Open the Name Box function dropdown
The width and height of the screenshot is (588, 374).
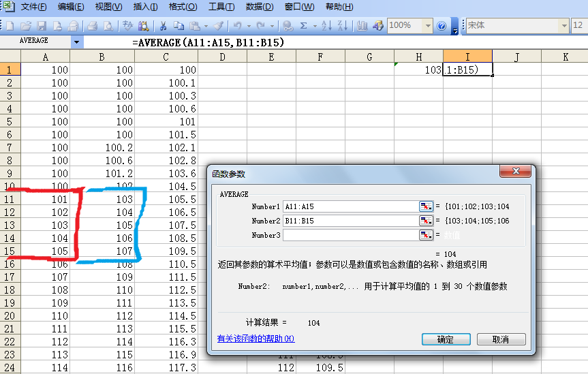pos(76,42)
